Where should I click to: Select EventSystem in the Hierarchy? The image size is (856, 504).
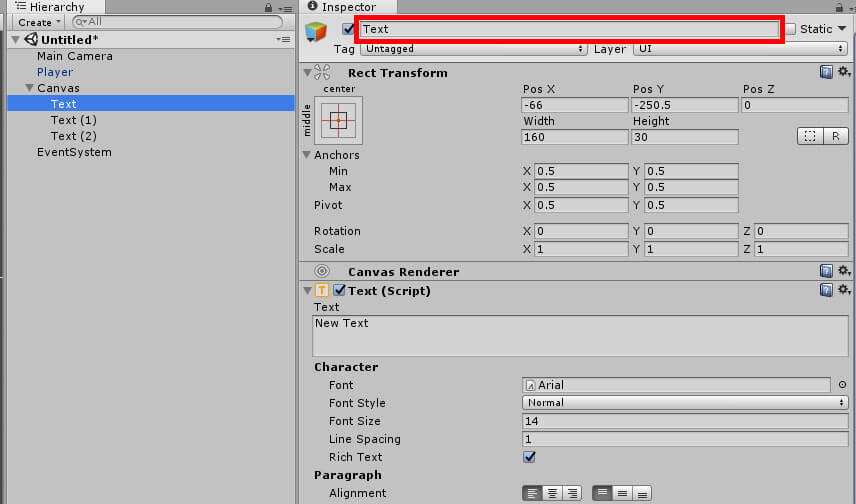pos(74,152)
